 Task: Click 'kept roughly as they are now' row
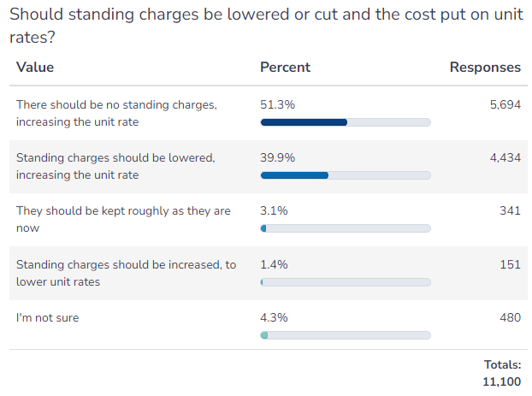269,220
